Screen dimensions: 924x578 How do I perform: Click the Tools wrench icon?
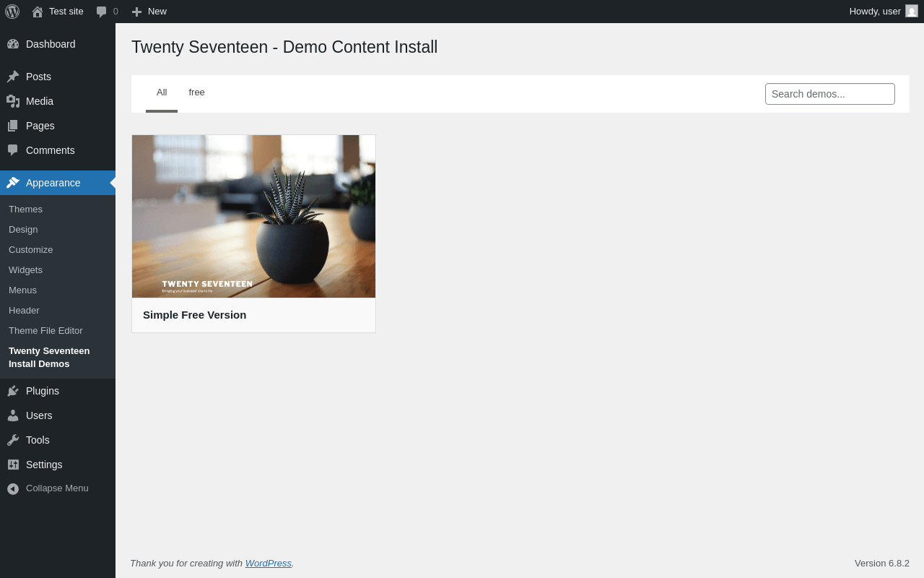(x=13, y=440)
